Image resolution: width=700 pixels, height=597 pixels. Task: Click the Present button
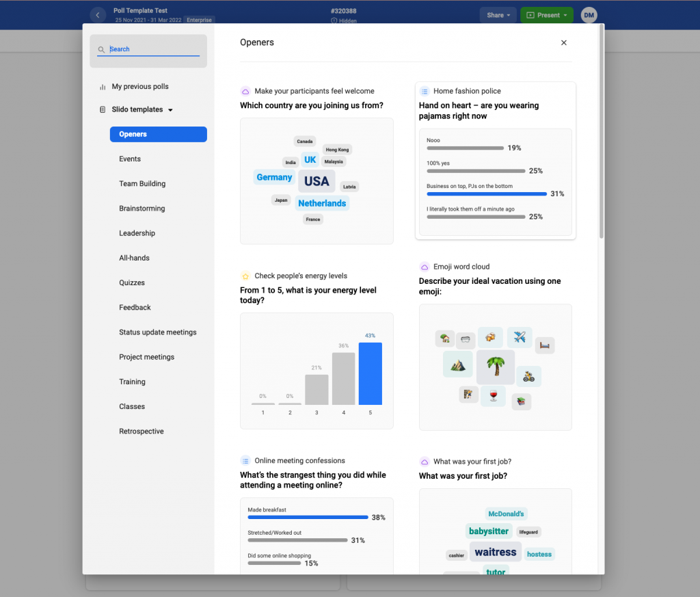(546, 14)
